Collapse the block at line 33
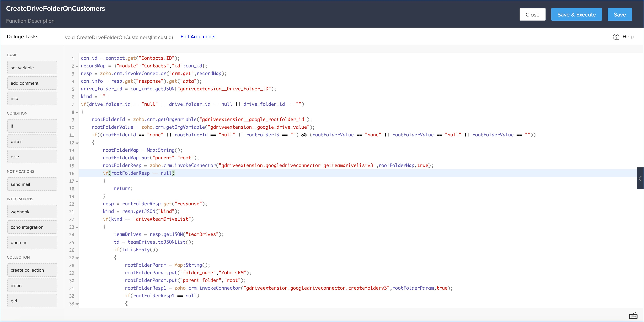 point(77,304)
